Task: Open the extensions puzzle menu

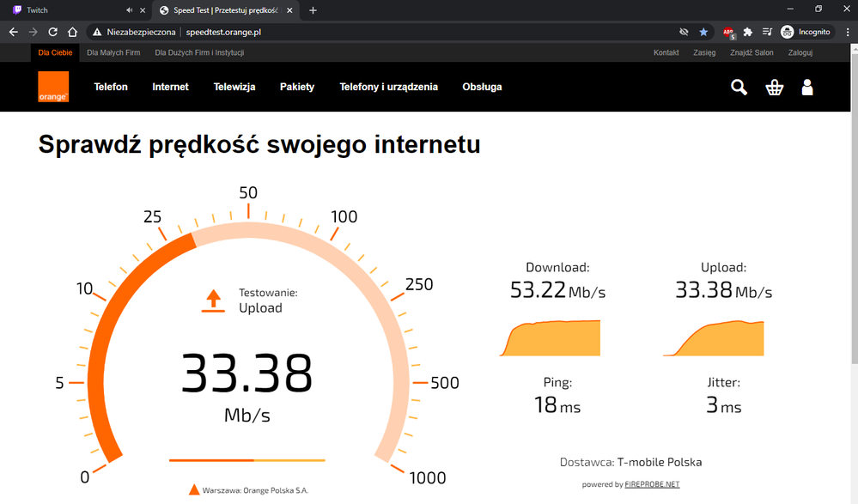Action: point(747,33)
